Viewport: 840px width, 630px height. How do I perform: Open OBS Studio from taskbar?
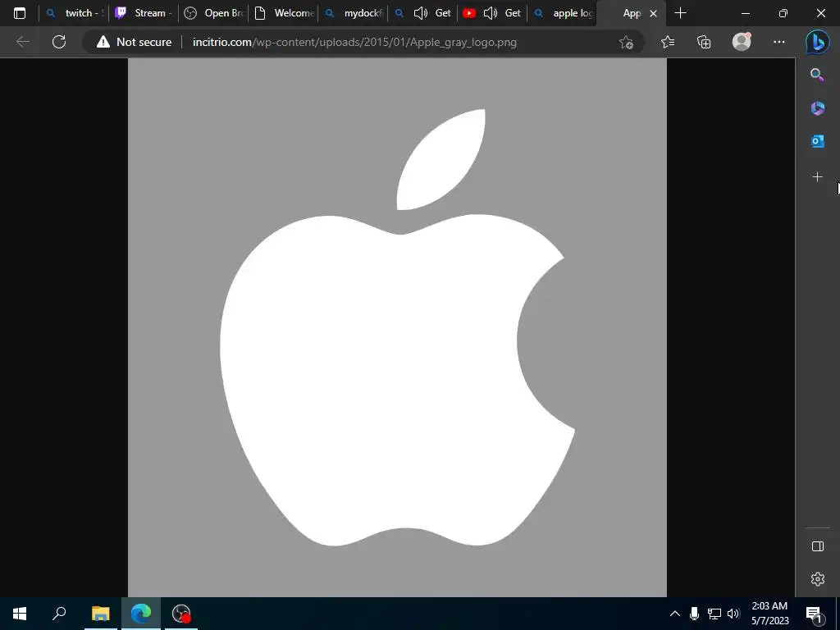coord(181,614)
